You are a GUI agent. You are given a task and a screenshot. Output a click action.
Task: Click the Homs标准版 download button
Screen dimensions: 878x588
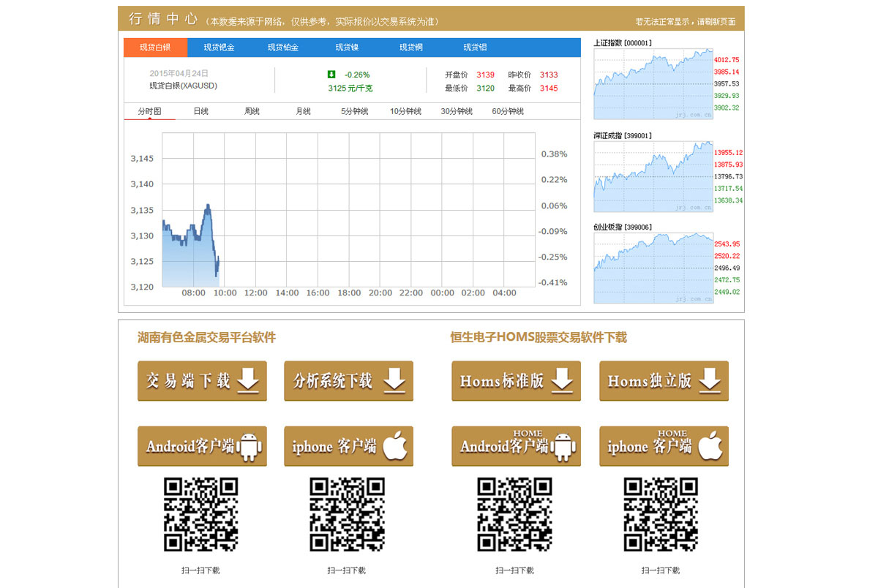tap(516, 381)
